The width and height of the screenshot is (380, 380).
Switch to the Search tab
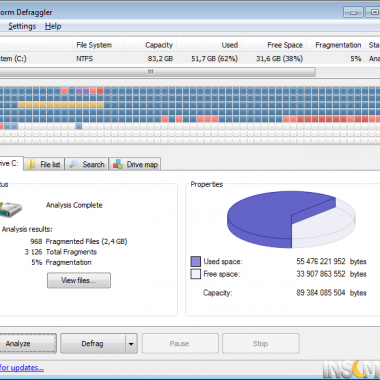[x=87, y=164]
